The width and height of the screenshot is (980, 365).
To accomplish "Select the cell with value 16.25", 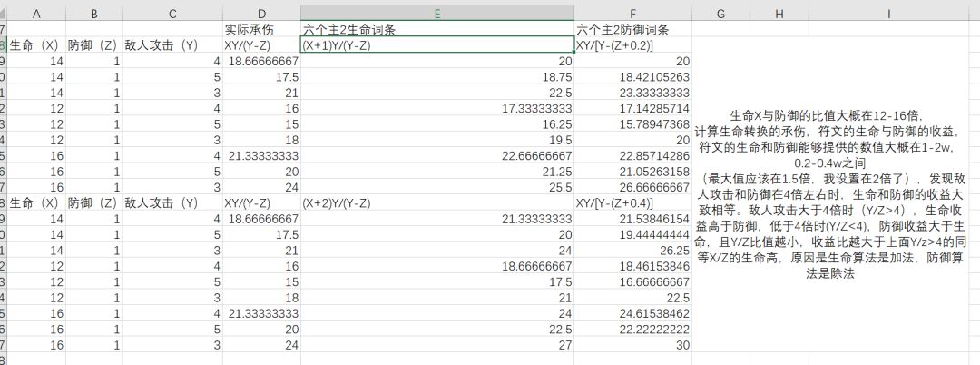I will (x=436, y=124).
